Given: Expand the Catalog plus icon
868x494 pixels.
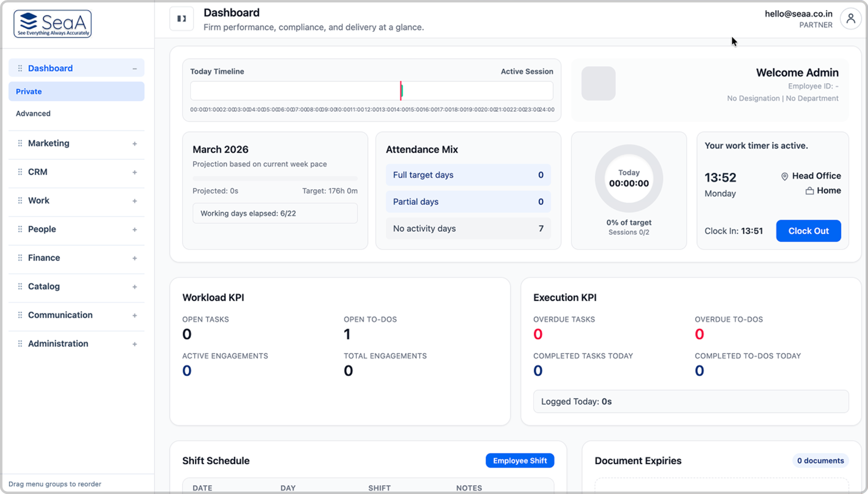Looking at the screenshot, I should pos(135,287).
